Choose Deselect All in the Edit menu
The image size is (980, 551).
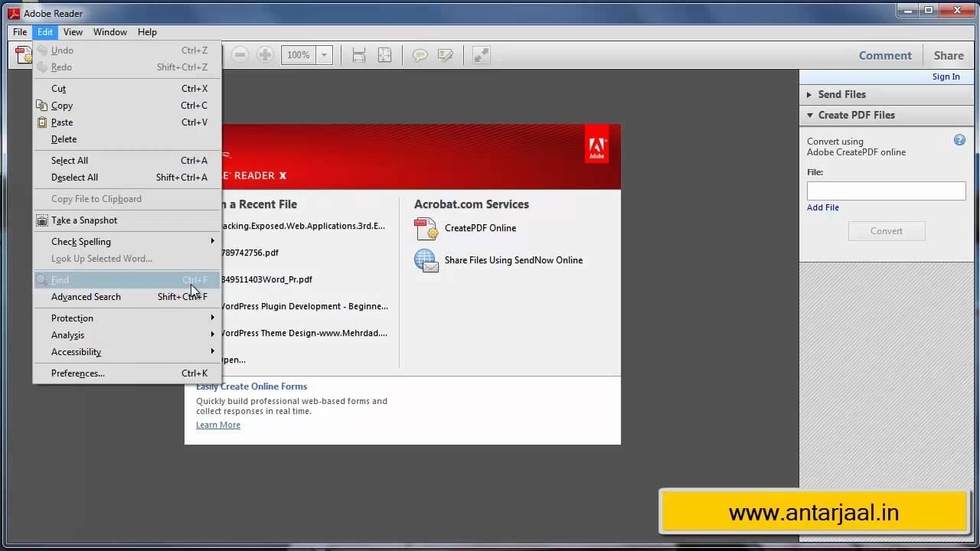pyautogui.click(x=127, y=178)
